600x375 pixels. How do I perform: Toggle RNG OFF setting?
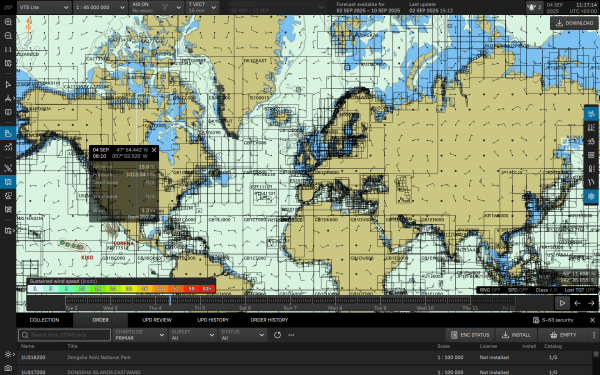coord(490,290)
